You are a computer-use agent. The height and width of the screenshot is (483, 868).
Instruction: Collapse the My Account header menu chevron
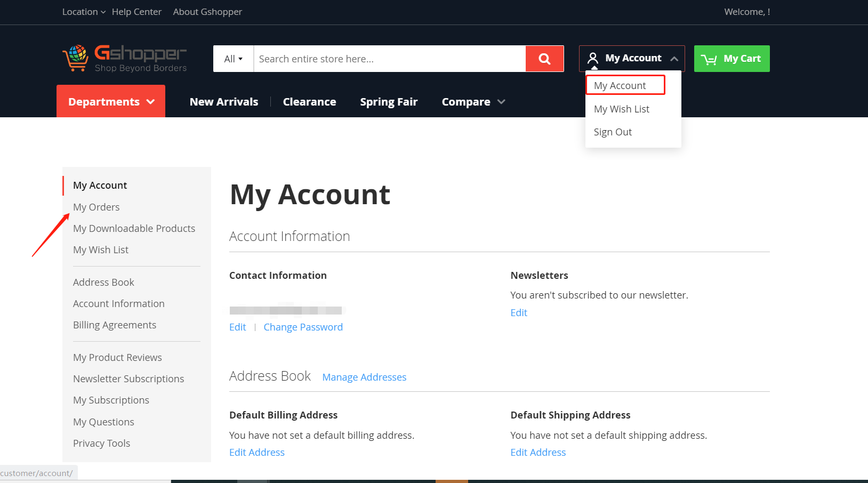[674, 59]
